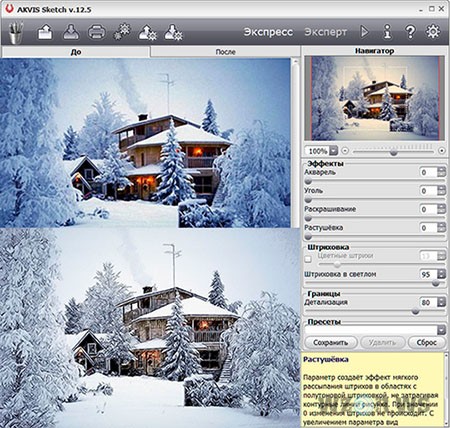Run processing with the play arrow
450x428 pixels.
365,32
